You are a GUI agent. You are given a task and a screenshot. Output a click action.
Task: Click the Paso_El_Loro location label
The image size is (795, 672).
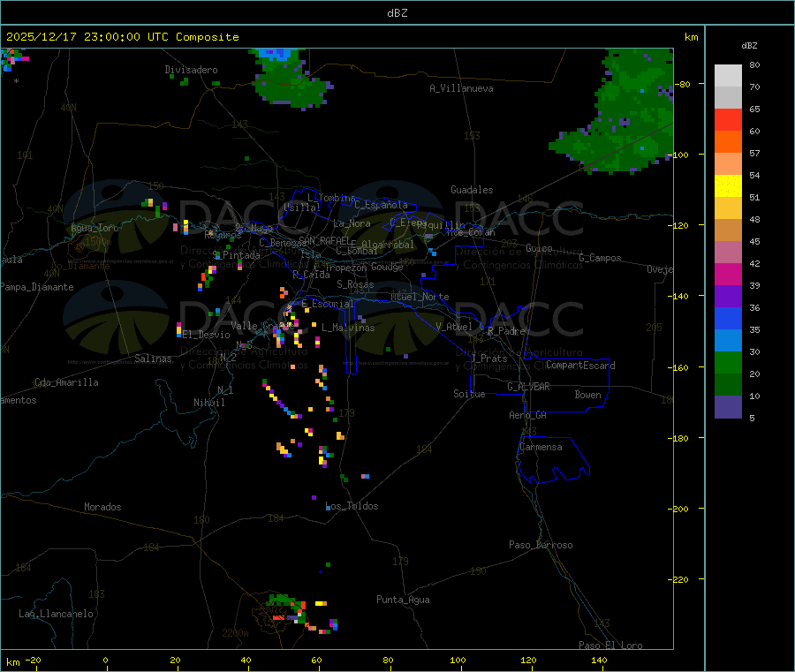pos(610,646)
